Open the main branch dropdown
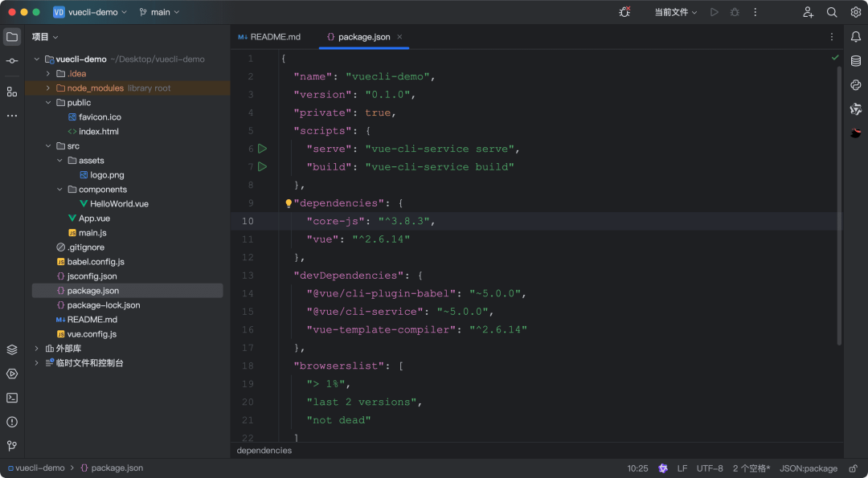 click(x=159, y=12)
